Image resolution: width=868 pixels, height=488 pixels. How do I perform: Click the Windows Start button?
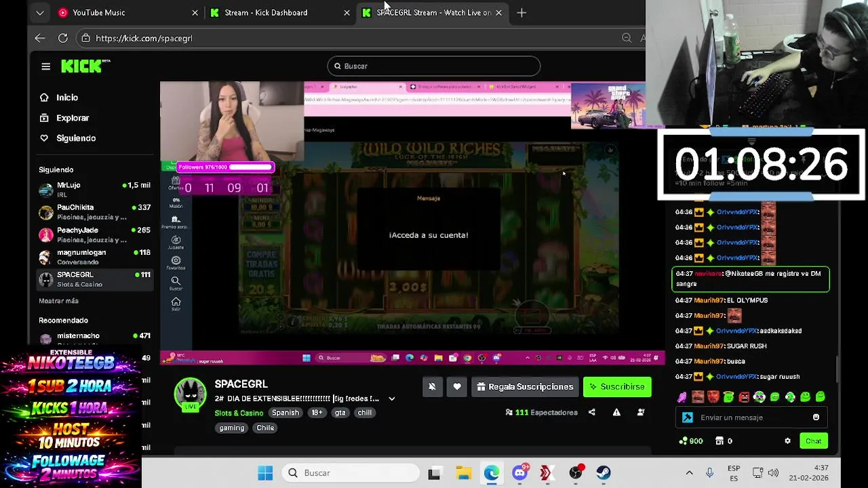click(x=265, y=473)
